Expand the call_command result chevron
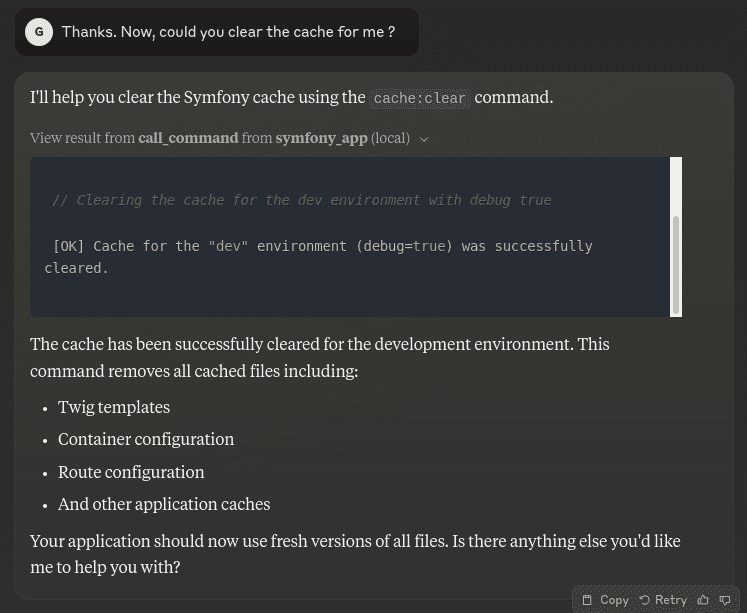 (x=424, y=139)
